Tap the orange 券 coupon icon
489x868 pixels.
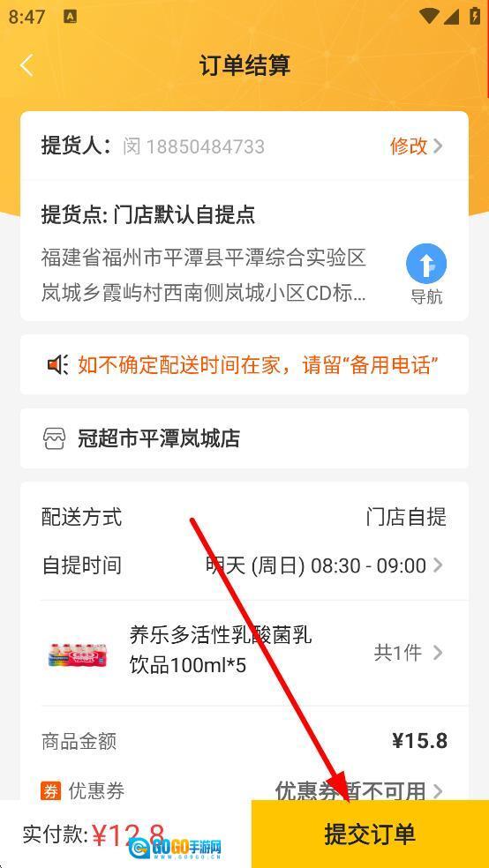click(50, 791)
